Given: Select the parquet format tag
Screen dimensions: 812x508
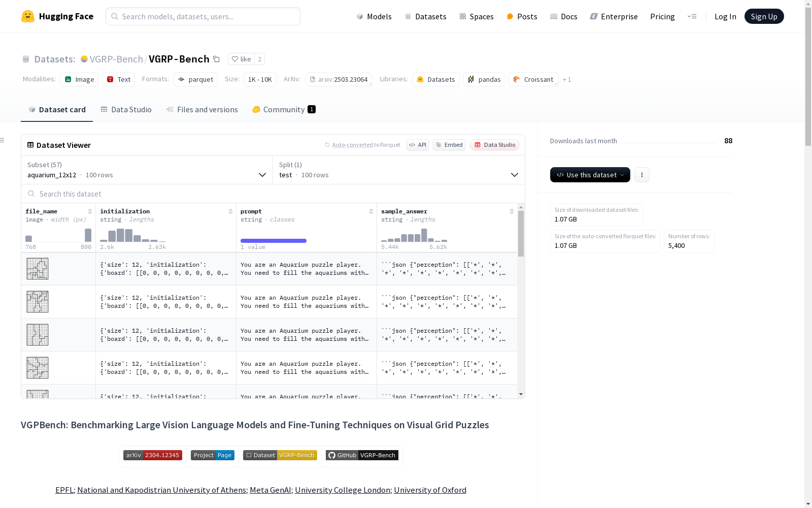Looking at the screenshot, I should pos(195,79).
